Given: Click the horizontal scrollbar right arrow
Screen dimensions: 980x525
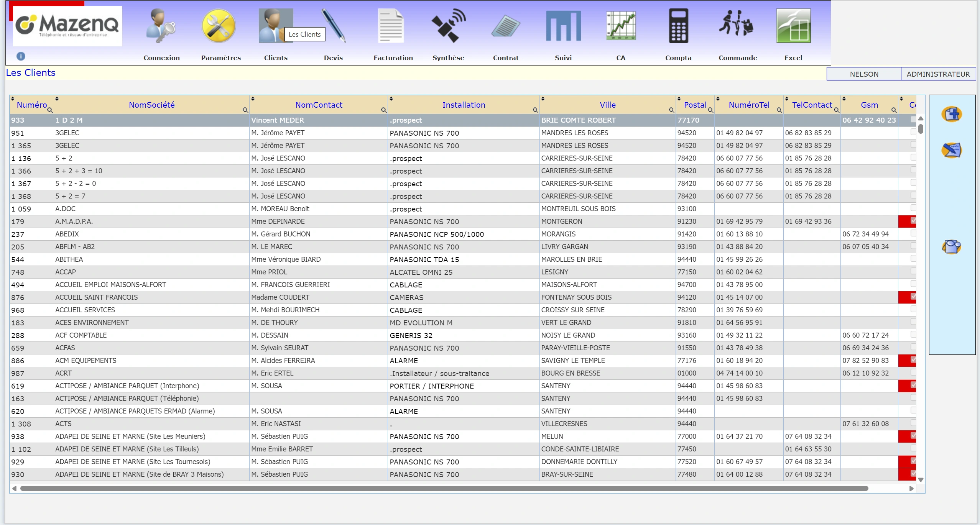Looking at the screenshot, I should (x=911, y=489).
